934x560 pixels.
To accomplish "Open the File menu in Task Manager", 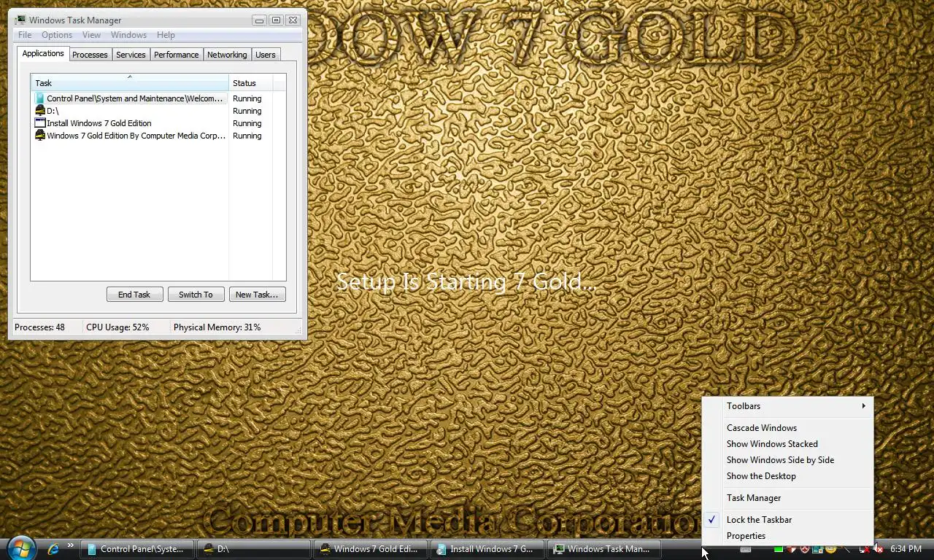I will click(25, 35).
